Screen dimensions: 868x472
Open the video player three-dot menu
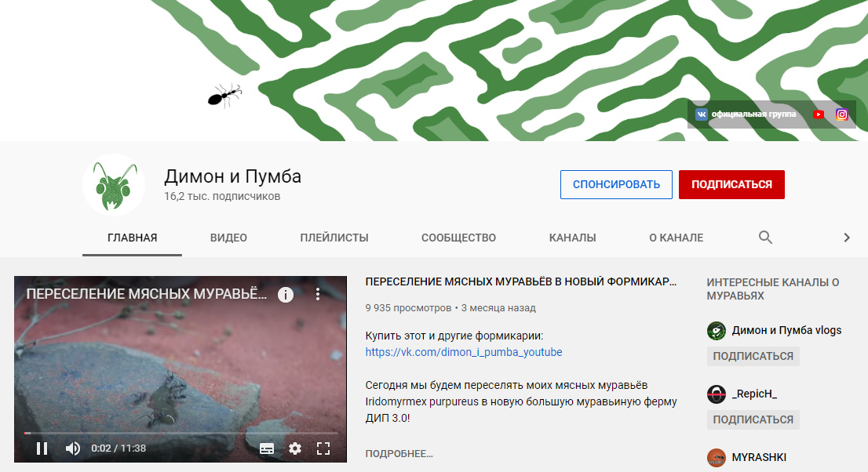point(318,294)
